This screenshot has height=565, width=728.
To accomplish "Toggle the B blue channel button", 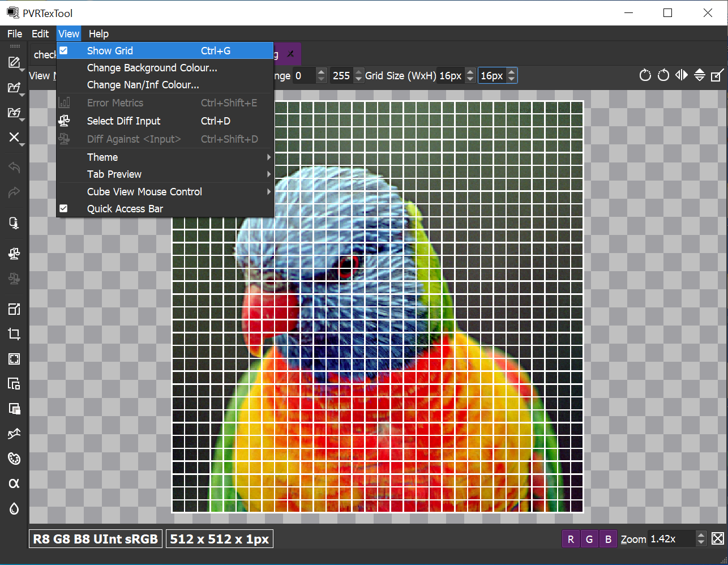I will point(608,539).
